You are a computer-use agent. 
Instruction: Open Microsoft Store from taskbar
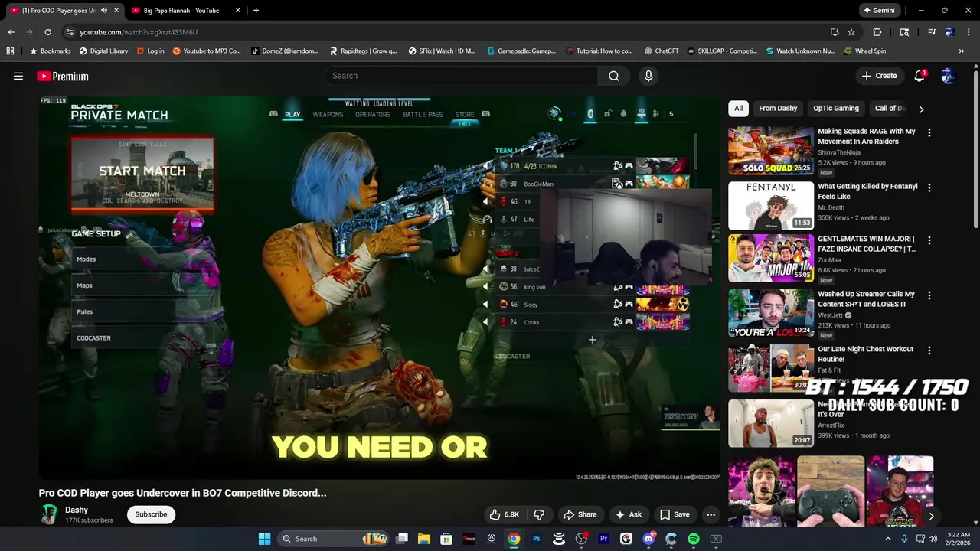click(446, 539)
